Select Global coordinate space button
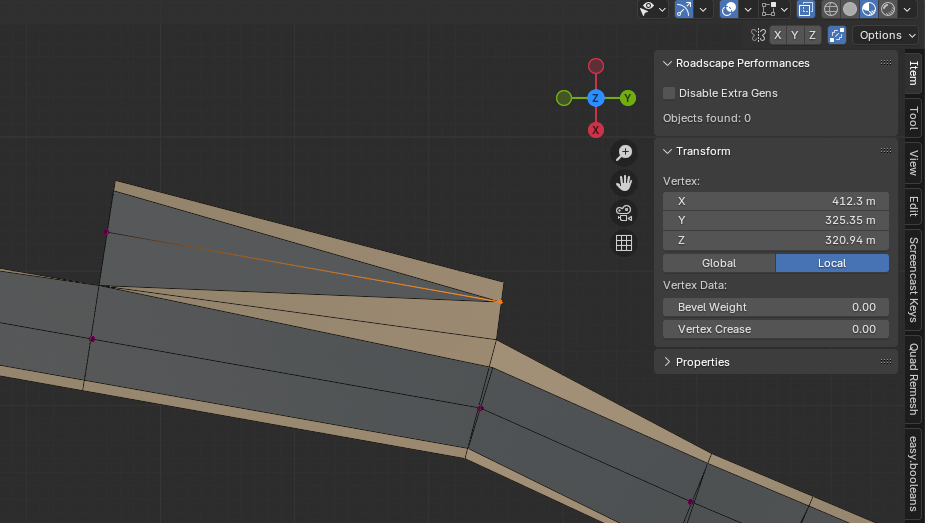The image size is (925, 523). coord(719,263)
